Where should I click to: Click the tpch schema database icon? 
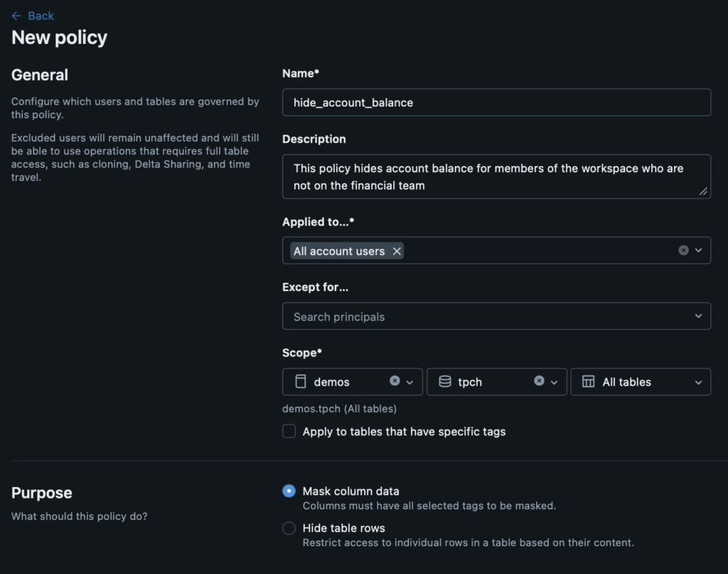tap(444, 382)
